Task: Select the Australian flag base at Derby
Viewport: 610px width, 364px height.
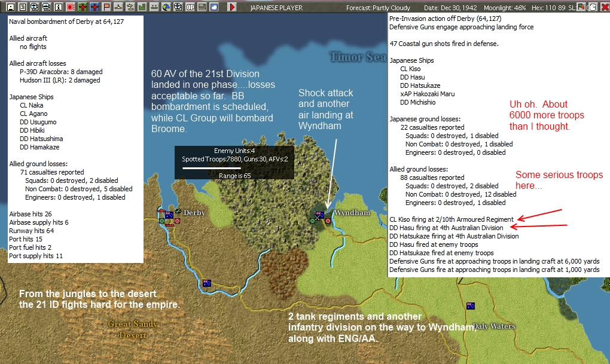Action: click(x=169, y=215)
